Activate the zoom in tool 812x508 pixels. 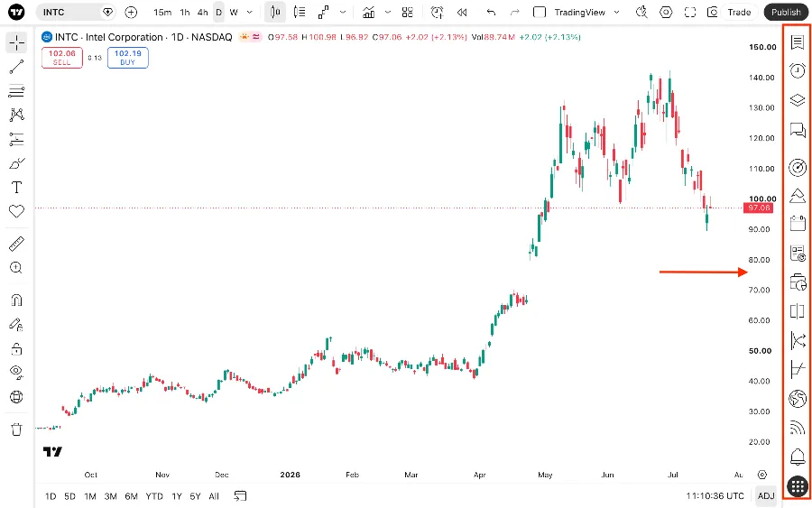click(16, 268)
